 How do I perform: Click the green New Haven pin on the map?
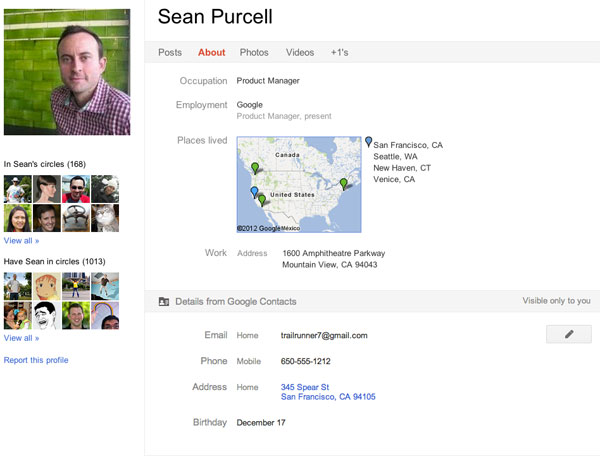344,184
